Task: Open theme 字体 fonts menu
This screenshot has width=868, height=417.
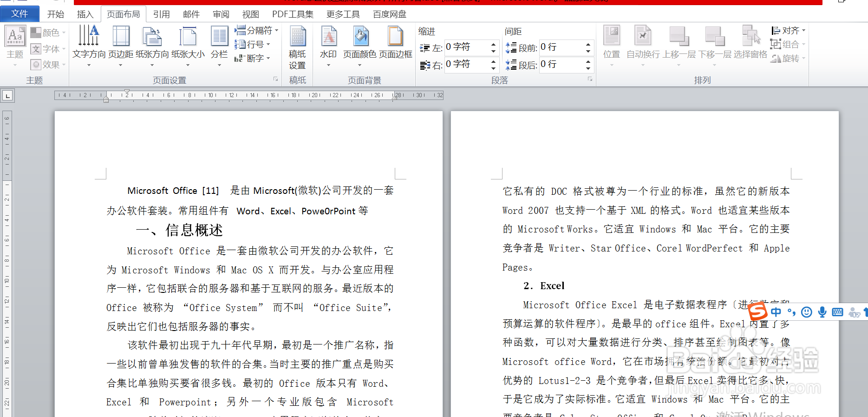Action: pos(48,49)
